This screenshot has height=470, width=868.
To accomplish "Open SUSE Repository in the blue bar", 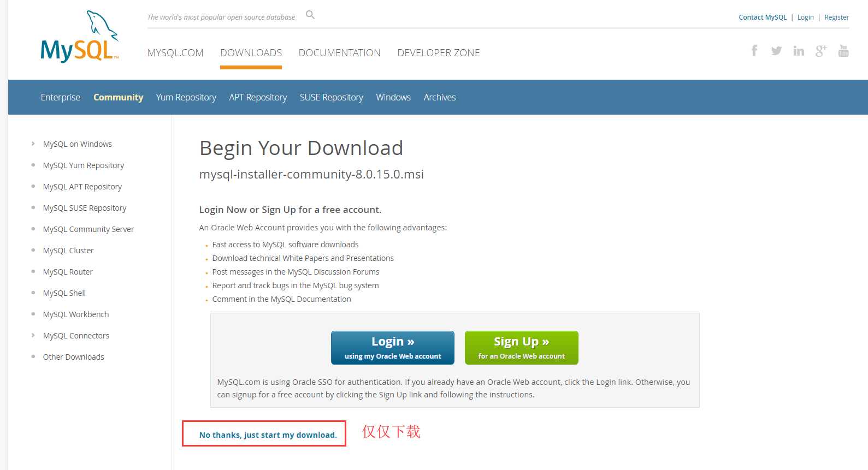I will (332, 97).
